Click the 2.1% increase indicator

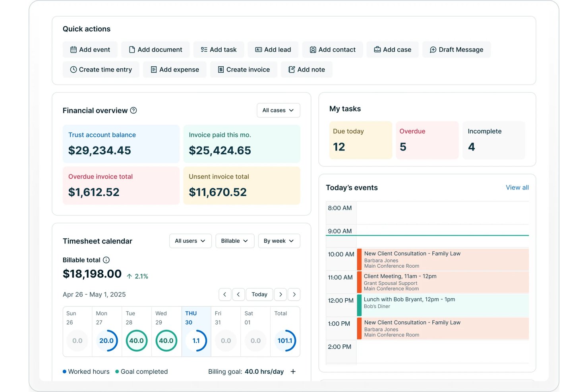(x=137, y=276)
